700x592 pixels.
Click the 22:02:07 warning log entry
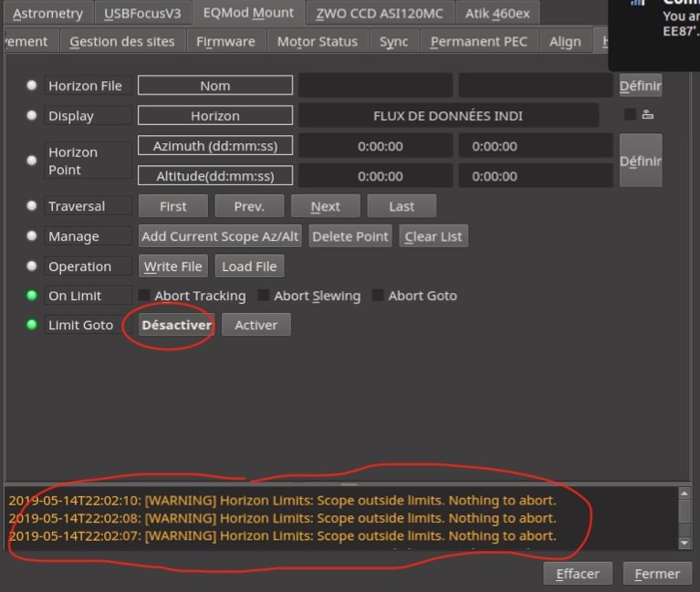(283, 535)
